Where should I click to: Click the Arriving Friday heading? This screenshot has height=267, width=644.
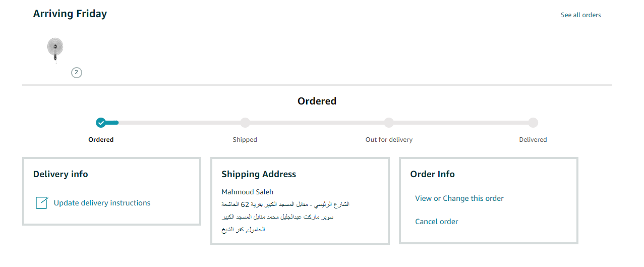70,14
